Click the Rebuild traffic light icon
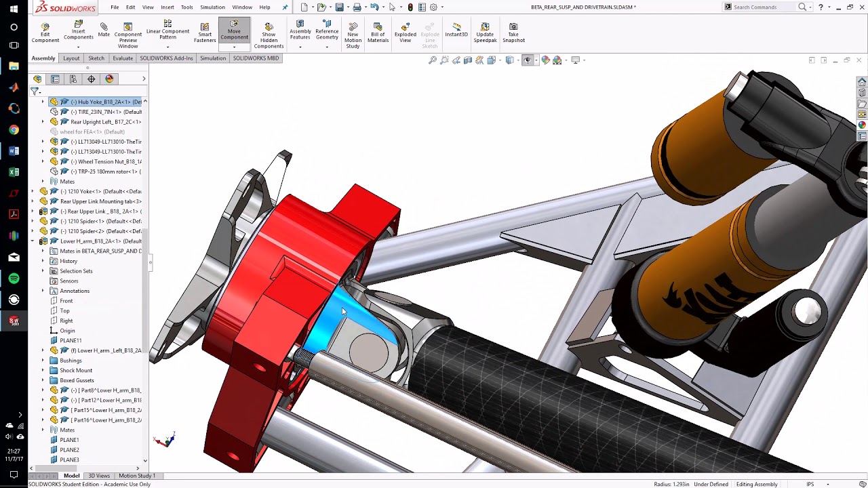This screenshot has height=488, width=868. 410,7
